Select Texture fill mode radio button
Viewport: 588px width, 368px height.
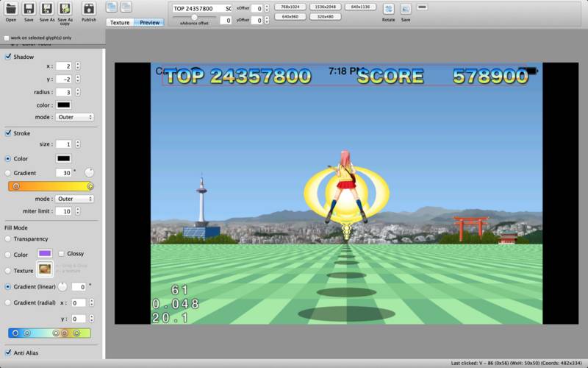pos(8,271)
